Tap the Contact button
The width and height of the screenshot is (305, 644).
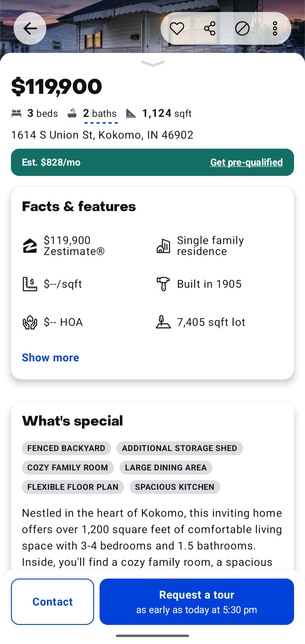pyautogui.click(x=53, y=602)
